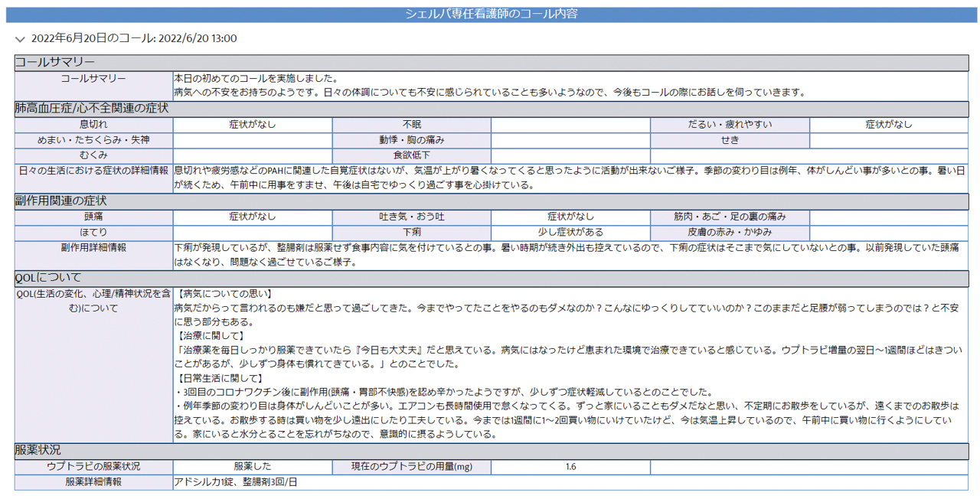The height and width of the screenshot is (499, 980).
Task: Select the 不眠 label cell
Action: [x=412, y=124]
